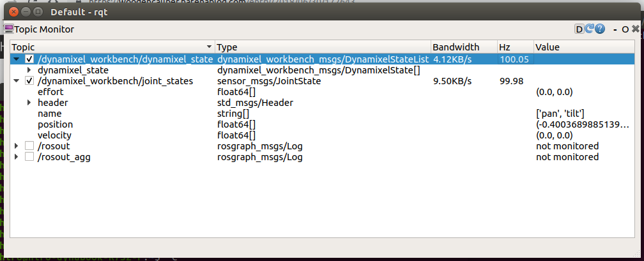Screen dimensions: 644x261
Task: Enable monitoring of the /rosout topic
Action: 29,146
